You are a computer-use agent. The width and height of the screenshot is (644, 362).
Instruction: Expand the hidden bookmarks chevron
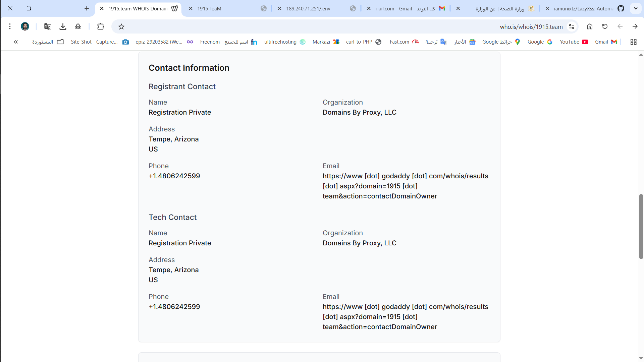click(x=16, y=42)
